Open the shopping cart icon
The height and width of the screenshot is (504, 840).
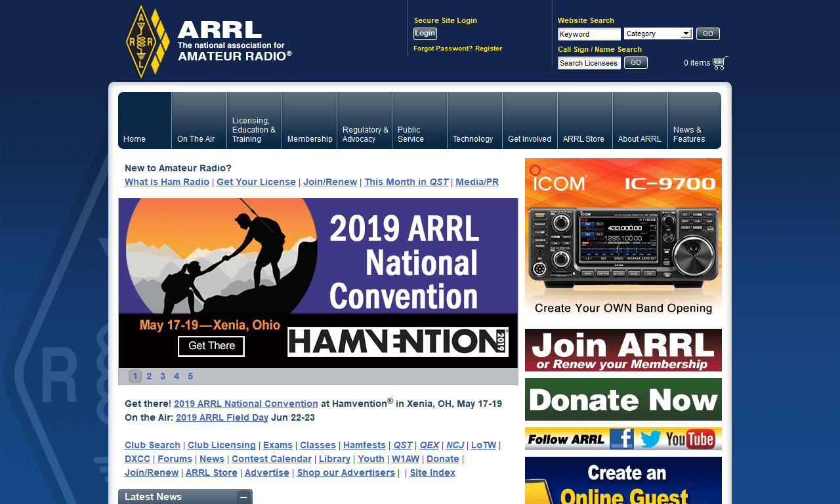(x=720, y=63)
